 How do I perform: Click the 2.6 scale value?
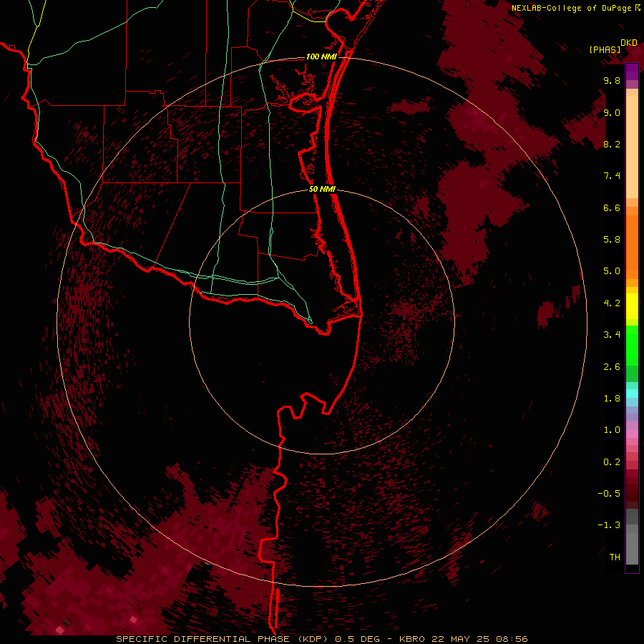pyautogui.click(x=612, y=367)
